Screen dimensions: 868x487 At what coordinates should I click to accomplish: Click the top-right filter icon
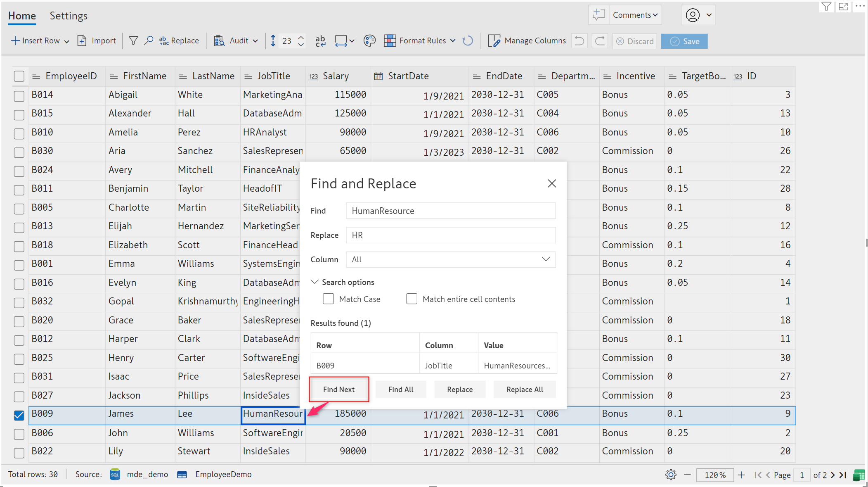(x=826, y=6)
